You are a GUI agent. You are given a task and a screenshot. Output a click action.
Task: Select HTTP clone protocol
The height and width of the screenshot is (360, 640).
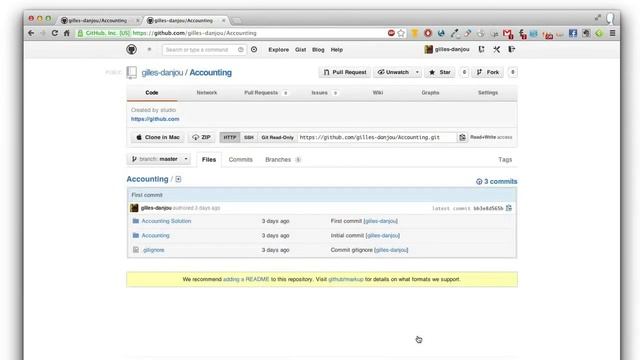(x=230, y=138)
